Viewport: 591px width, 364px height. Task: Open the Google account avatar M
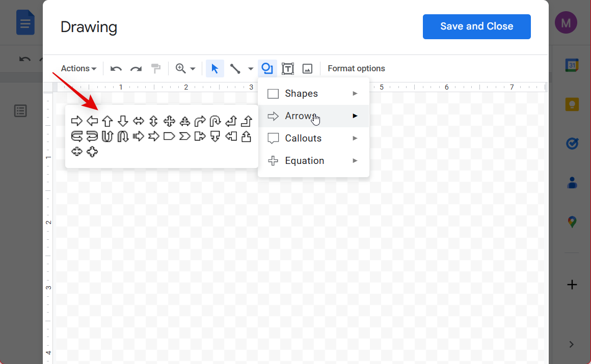click(x=566, y=22)
